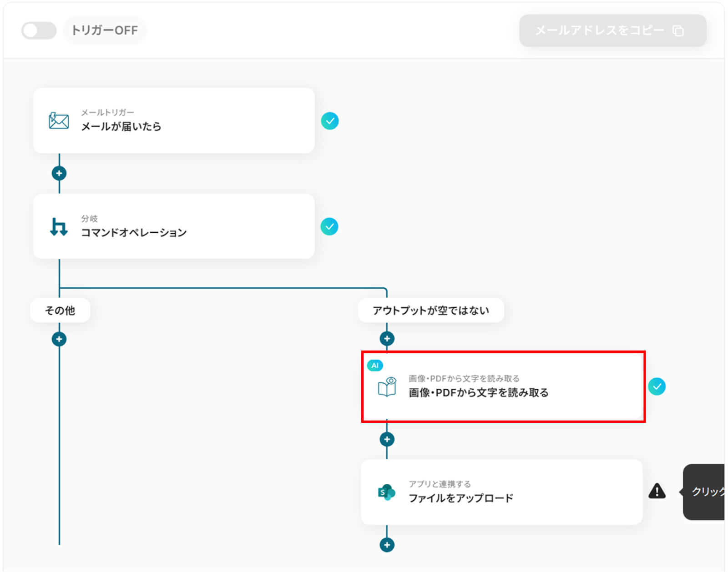This screenshot has width=728, height=572.
Task: Click checkmark beside コマンドオペレーション card
Action: 329,226
